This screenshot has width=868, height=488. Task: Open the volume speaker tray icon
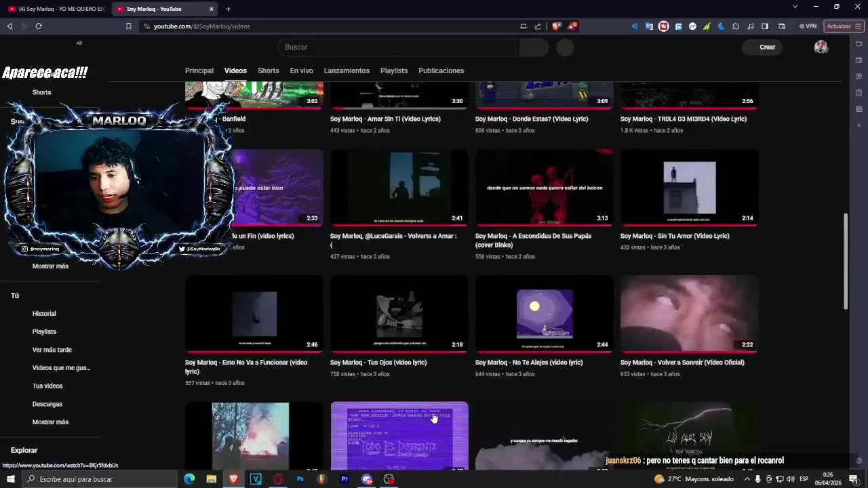[791, 479]
